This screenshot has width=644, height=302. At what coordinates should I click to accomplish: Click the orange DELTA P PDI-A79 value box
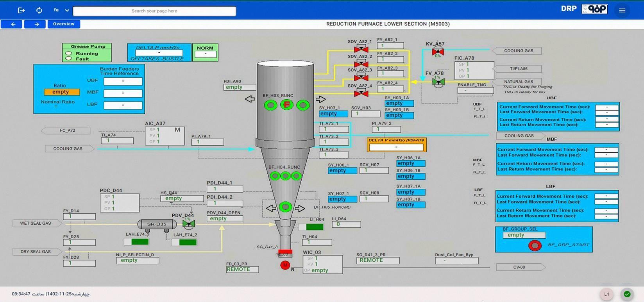tap(397, 147)
